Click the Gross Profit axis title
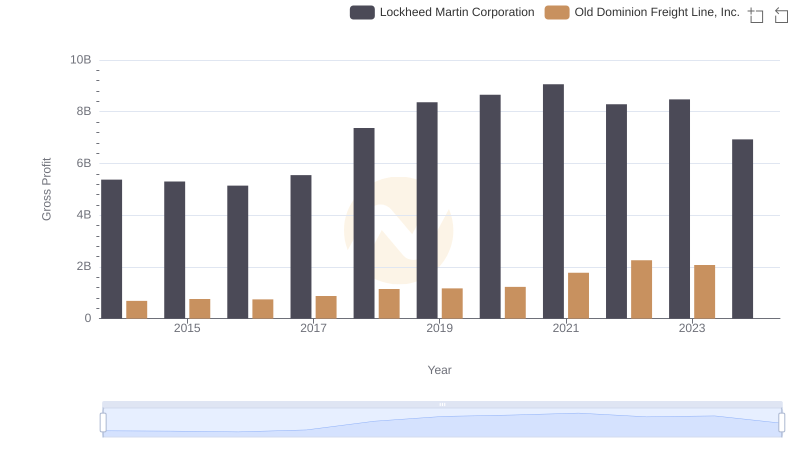This screenshot has width=800, height=461. pyautogui.click(x=46, y=189)
